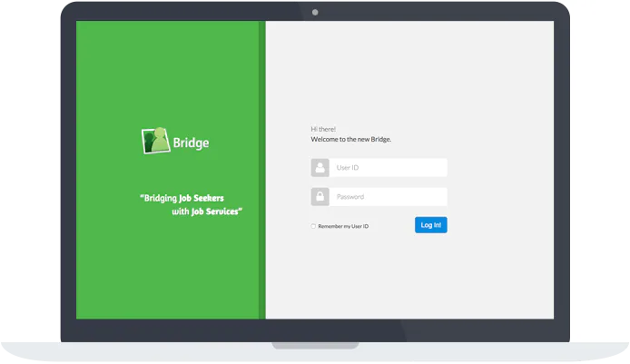
Task: Focus the User ID input field
Action: pyautogui.click(x=389, y=168)
